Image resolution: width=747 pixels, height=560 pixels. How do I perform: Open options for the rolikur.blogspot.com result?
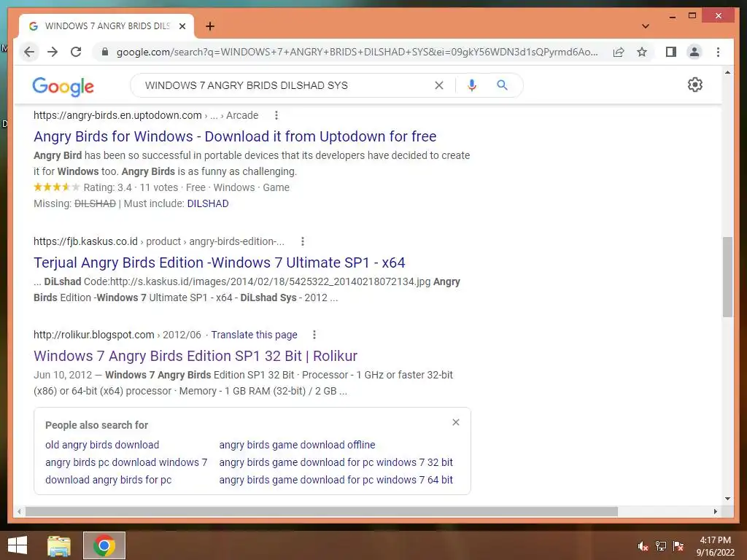(x=314, y=335)
